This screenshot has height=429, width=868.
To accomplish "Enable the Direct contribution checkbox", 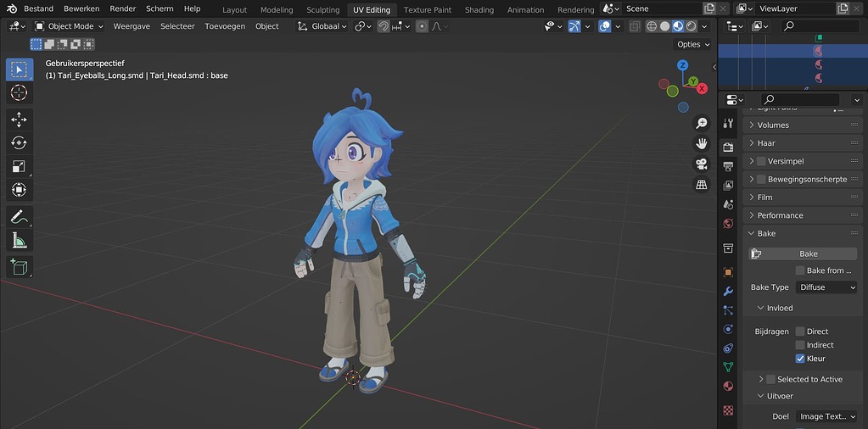I will [800, 331].
